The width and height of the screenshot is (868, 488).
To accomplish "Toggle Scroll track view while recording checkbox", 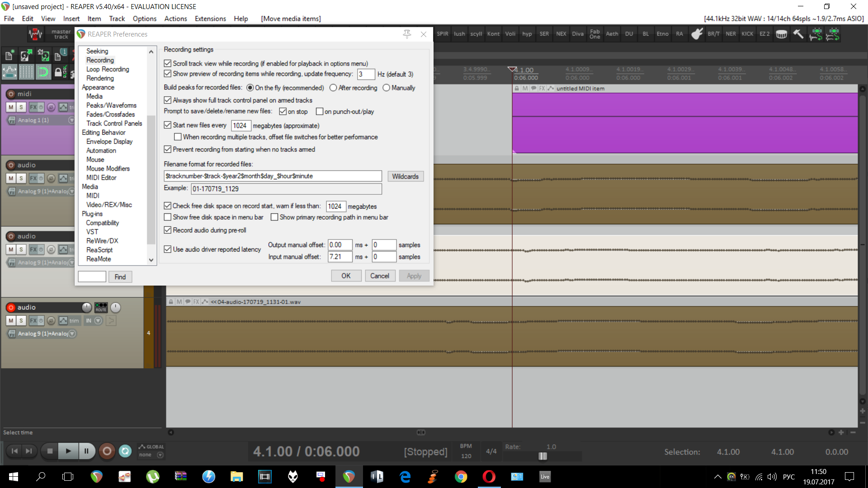I will coord(167,63).
